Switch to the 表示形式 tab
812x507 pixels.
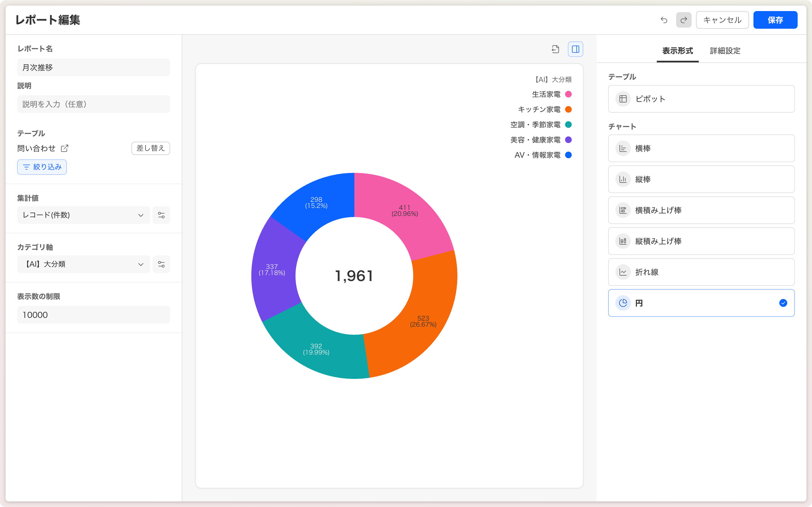[x=677, y=51]
